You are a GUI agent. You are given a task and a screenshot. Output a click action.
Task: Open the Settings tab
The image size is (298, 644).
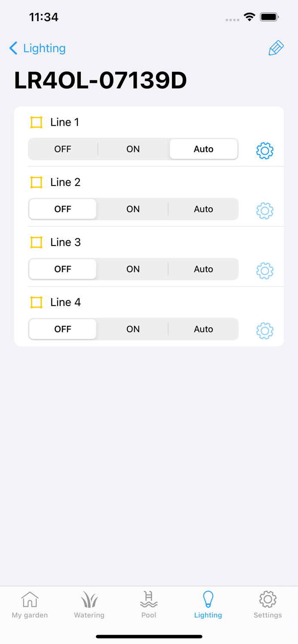[x=267, y=604]
